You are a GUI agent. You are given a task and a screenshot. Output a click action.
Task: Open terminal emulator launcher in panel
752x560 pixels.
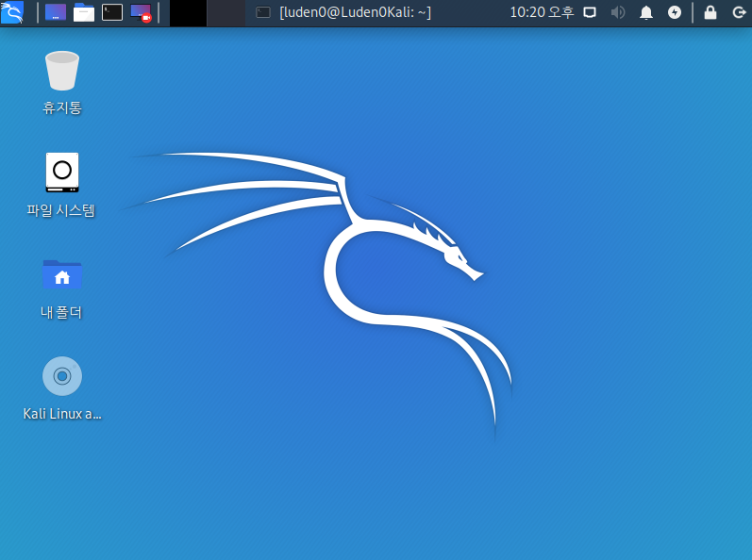tap(112, 12)
